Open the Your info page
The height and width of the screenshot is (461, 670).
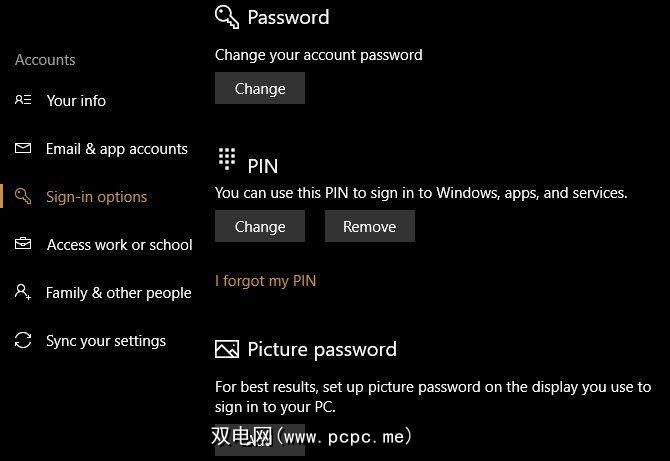[x=76, y=100]
